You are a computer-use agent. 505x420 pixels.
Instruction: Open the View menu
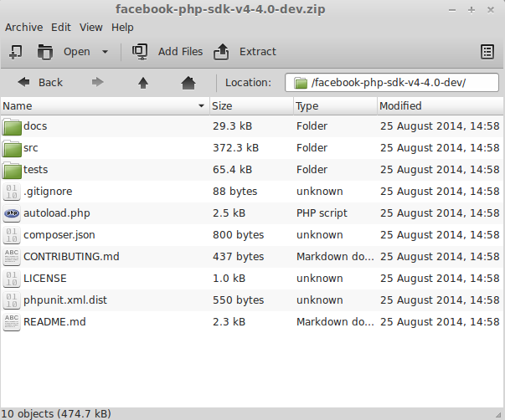[91, 28]
